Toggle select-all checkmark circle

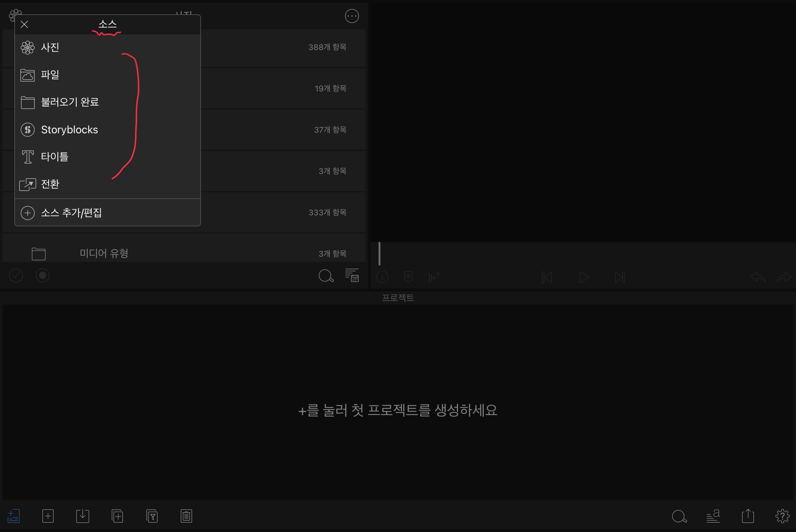coord(16,275)
